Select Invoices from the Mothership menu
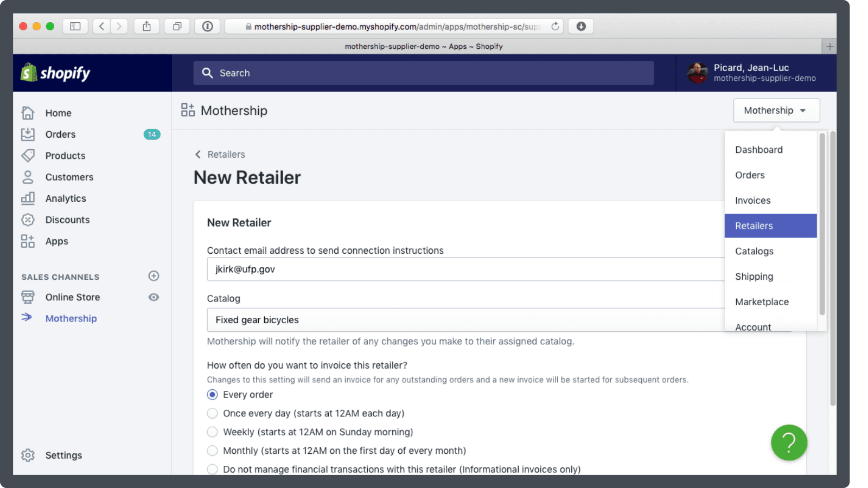 point(752,200)
